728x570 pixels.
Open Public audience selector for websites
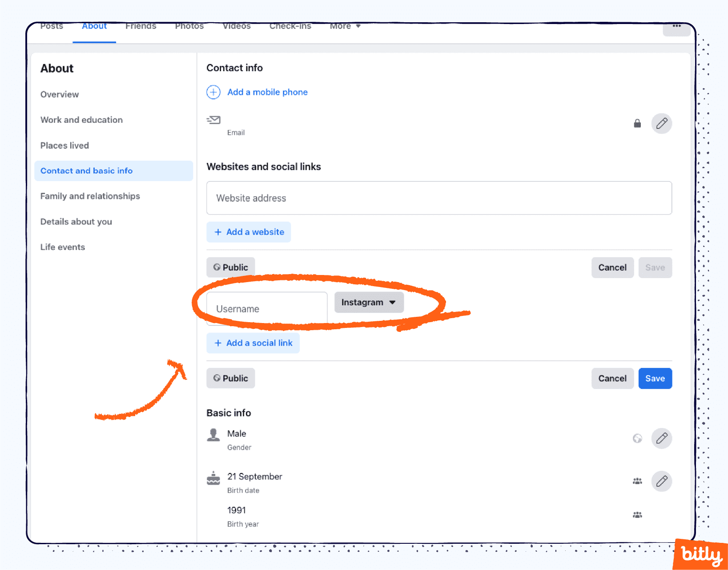tap(230, 267)
